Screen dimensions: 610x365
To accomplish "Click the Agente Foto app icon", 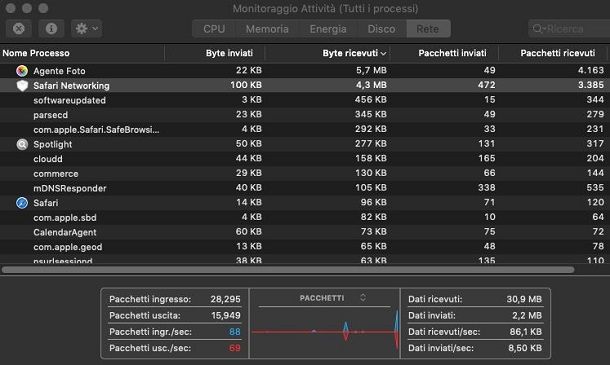I will point(22,71).
